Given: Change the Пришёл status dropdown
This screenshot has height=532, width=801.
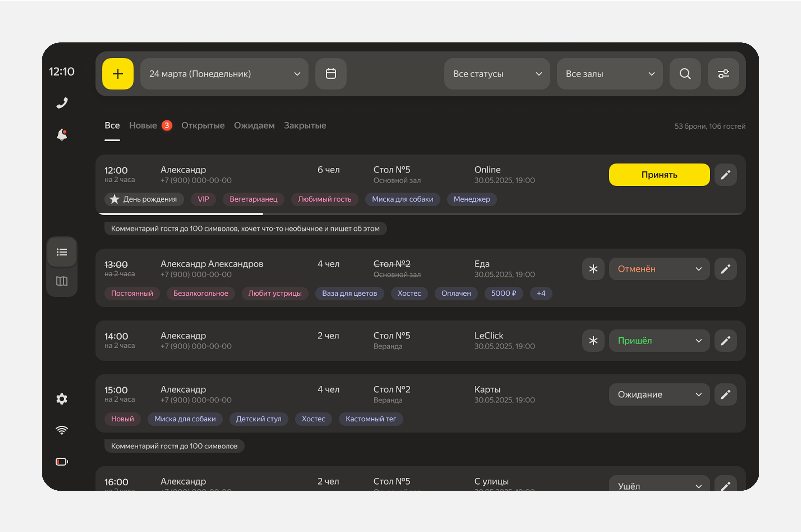Looking at the screenshot, I should [659, 340].
